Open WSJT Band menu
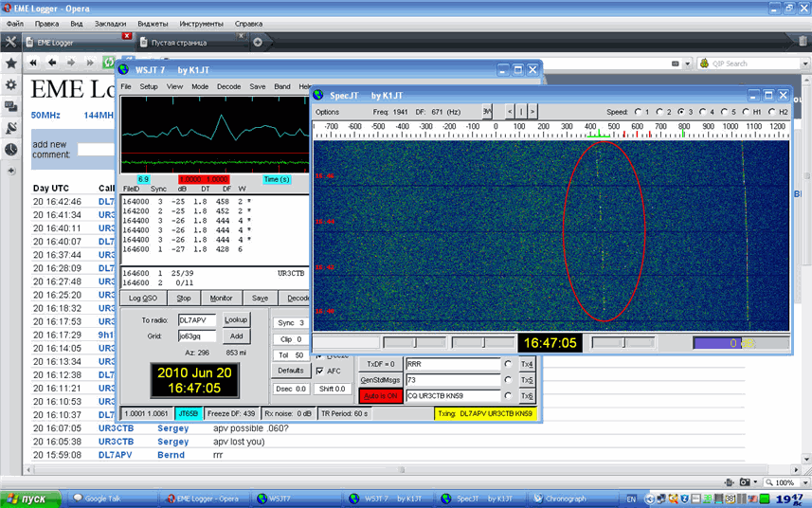This screenshot has width=812, height=508. [x=282, y=86]
